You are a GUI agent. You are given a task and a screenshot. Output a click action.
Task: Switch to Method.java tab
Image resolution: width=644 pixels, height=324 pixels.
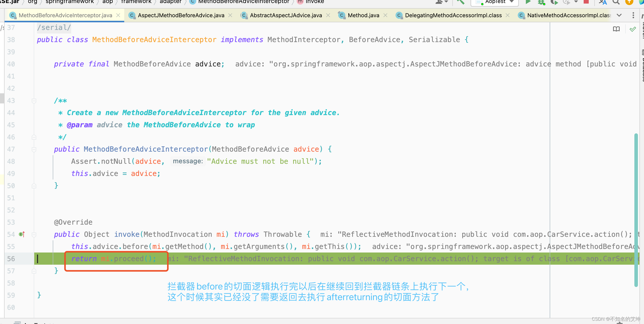pos(363,15)
